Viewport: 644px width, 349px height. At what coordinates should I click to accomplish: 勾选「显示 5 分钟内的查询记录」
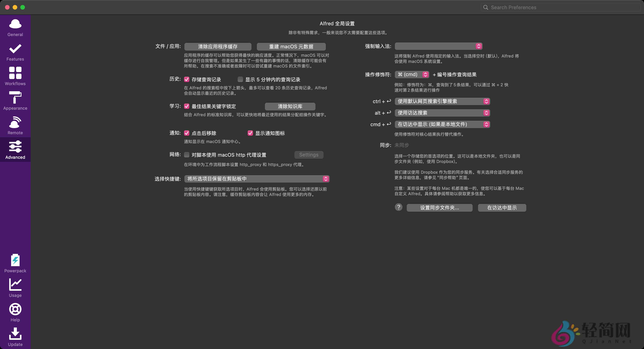tap(240, 79)
